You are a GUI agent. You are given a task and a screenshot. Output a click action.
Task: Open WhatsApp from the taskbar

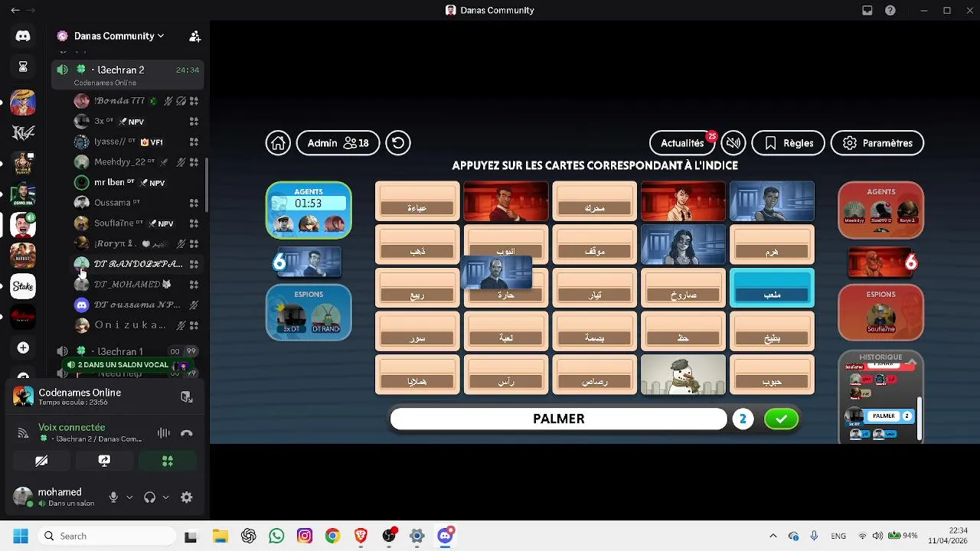(x=276, y=536)
